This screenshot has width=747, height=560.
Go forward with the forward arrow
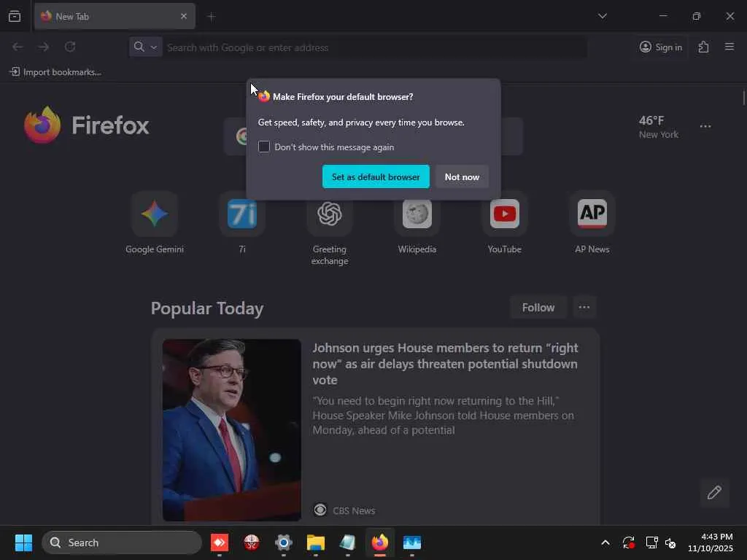point(44,47)
